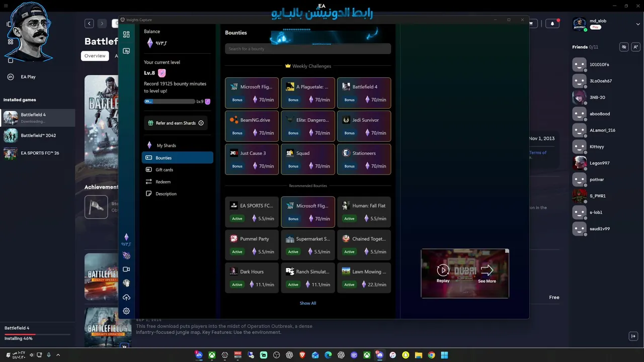644x362 pixels.
Task: Select the Jedi Survivor bounty card
Action: pyautogui.click(x=364, y=126)
